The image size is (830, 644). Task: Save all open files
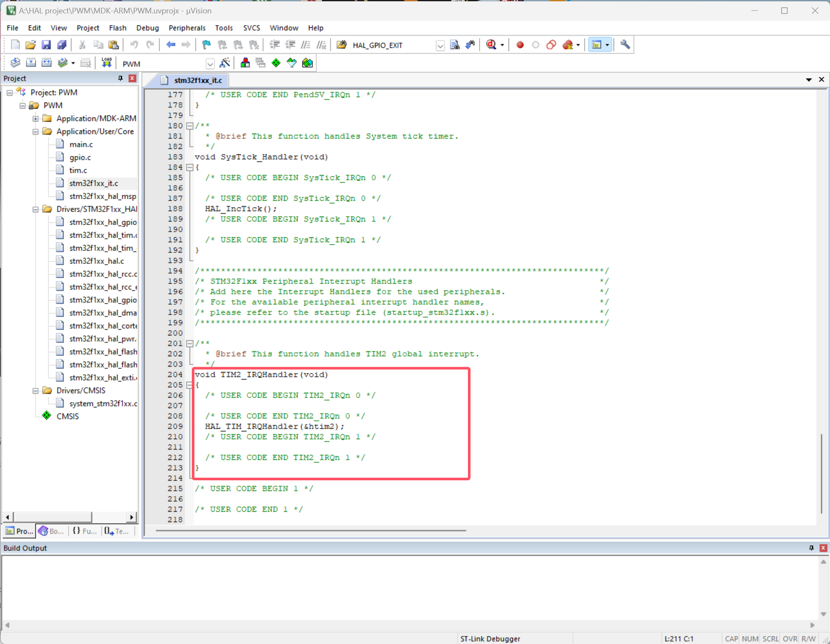point(62,44)
